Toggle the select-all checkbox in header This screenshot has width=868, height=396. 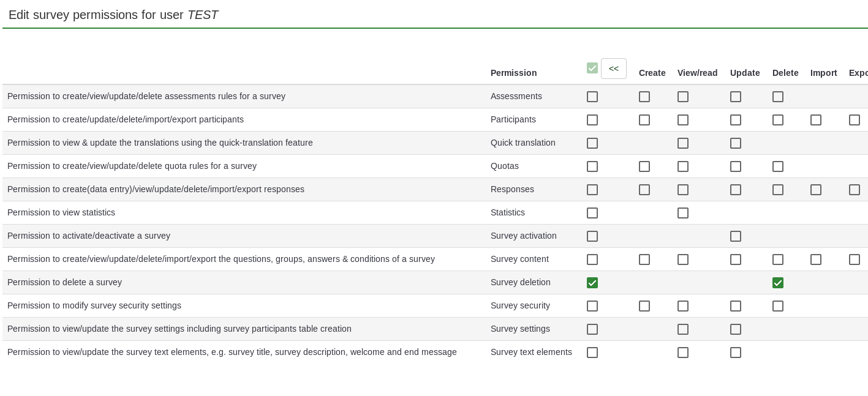pyautogui.click(x=592, y=68)
